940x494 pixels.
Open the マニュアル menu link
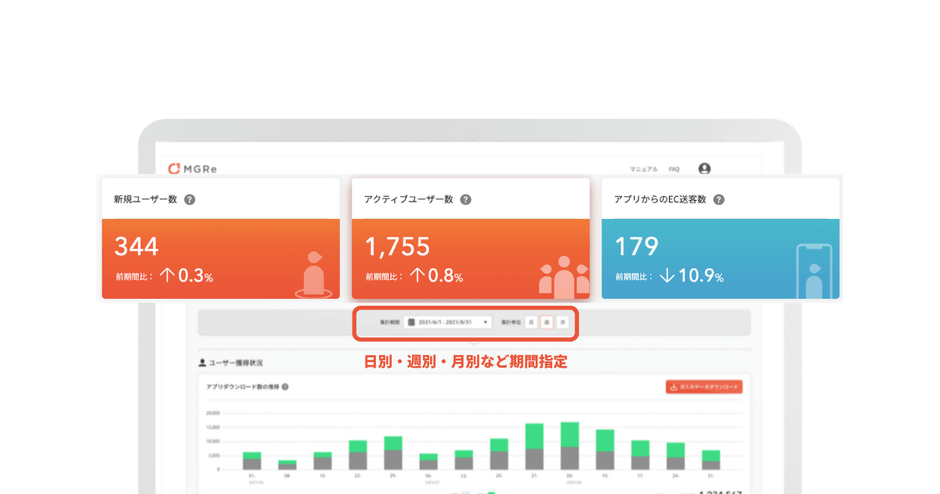643,170
